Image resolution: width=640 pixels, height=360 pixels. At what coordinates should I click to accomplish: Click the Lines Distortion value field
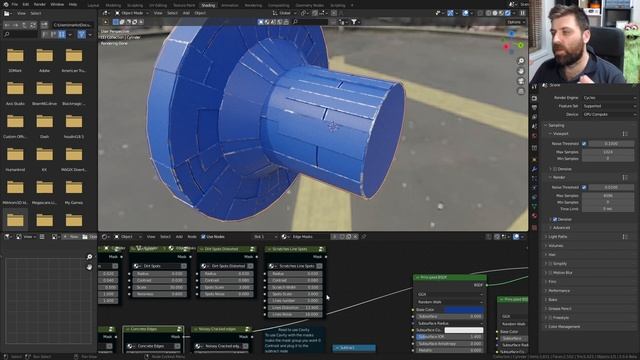pyautogui.click(x=295, y=308)
